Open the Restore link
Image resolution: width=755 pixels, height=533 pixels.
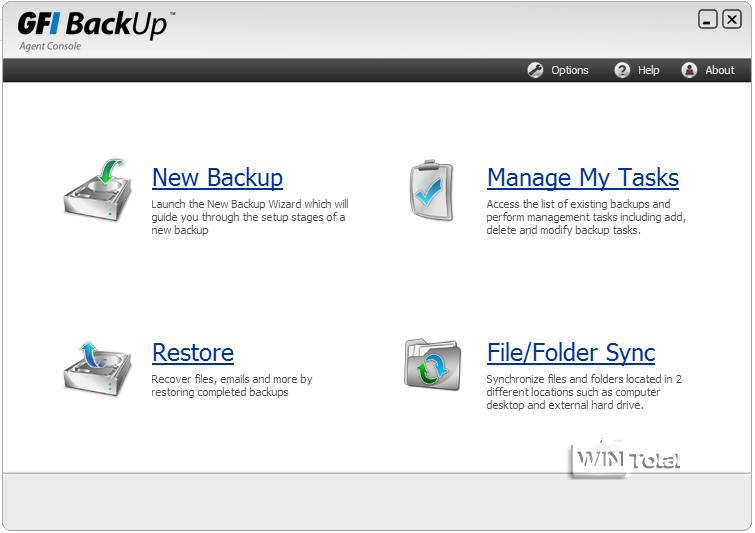click(192, 353)
